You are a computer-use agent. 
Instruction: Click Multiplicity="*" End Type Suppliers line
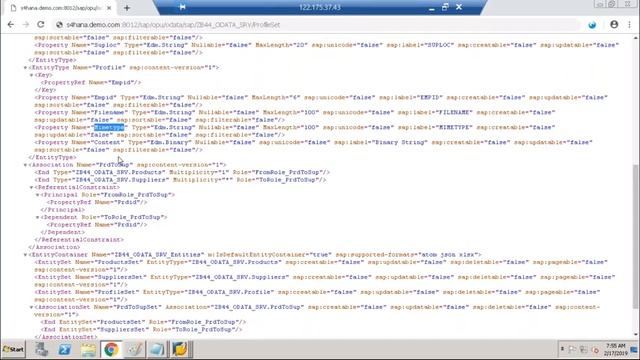(180, 180)
